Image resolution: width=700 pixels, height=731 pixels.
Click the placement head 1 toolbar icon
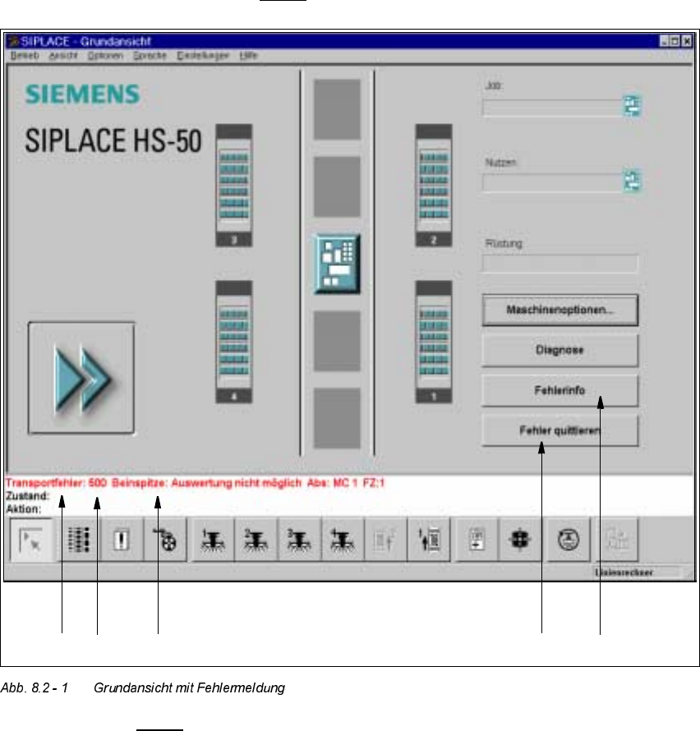(213, 540)
